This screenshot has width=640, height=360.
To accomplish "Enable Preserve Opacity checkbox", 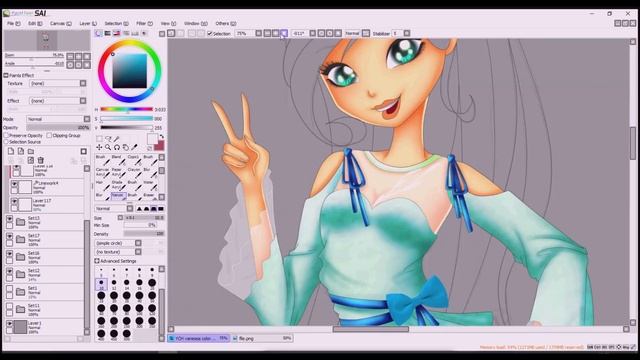I will click(x=6, y=135).
